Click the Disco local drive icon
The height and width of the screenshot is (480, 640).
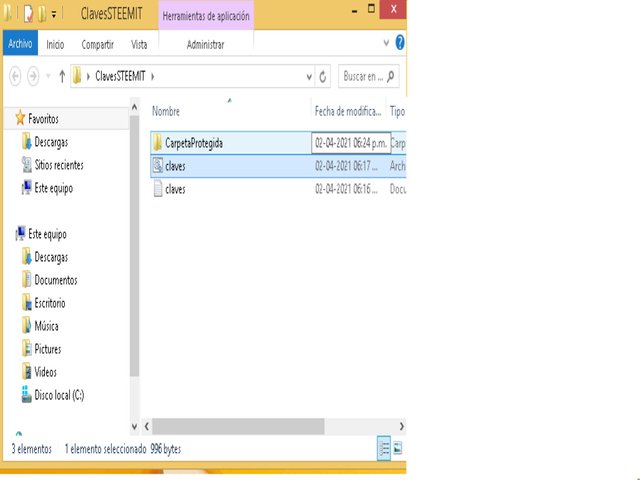(x=27, y=394)
